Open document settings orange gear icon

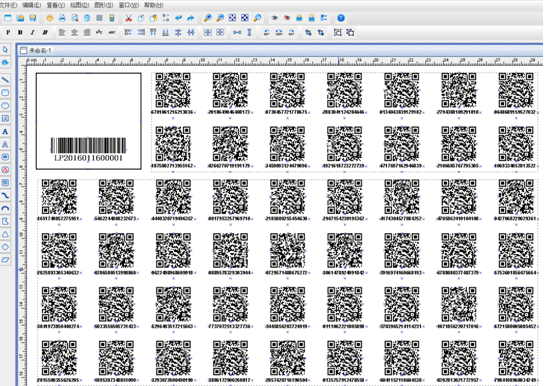tap(49, 18)
